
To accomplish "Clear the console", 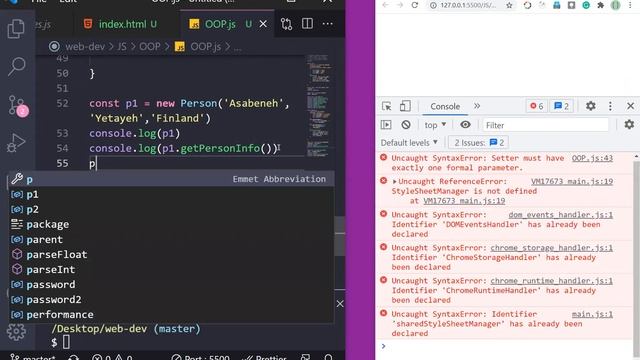I will pos(406,125).
